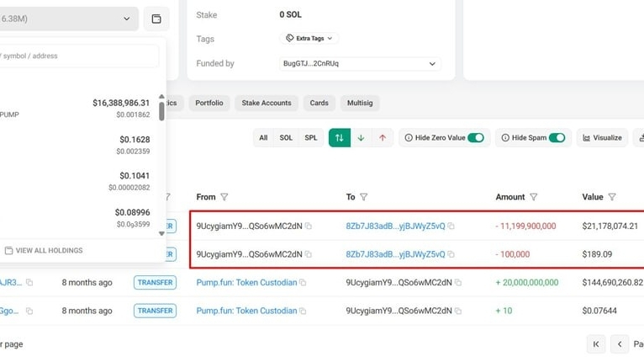Open 8Zb7J83adB link in the -100,000 row
The height and width of the screenshot is (362, 644).
coord(395,254)
